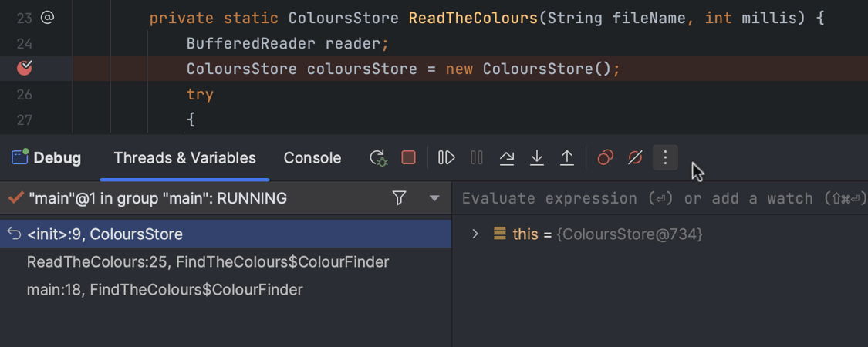
Task: Click the Rerun debug session icon
Action: pos(378,158)
